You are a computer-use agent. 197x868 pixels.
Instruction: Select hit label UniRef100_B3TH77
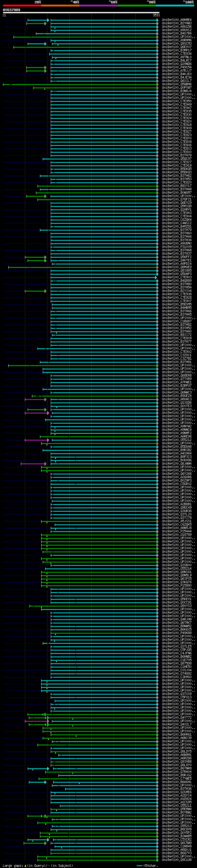coord(177,342)
